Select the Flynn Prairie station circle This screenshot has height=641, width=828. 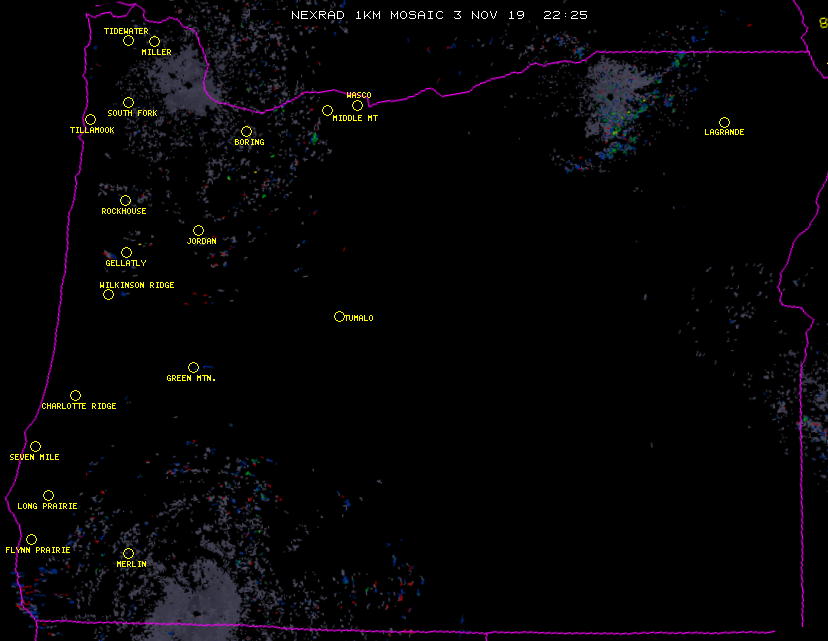coord(31,540)
